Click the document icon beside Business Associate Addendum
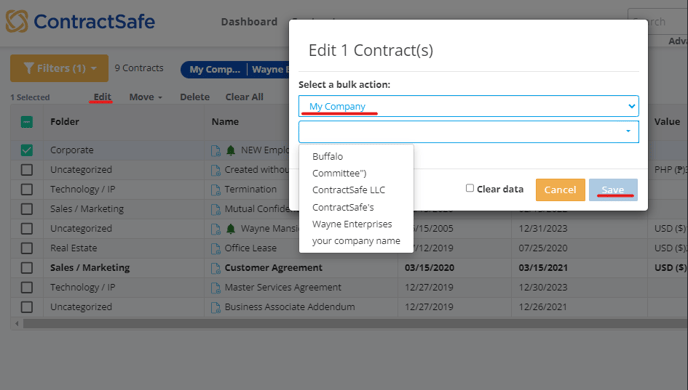688x390 pixels. click(215, 307)
